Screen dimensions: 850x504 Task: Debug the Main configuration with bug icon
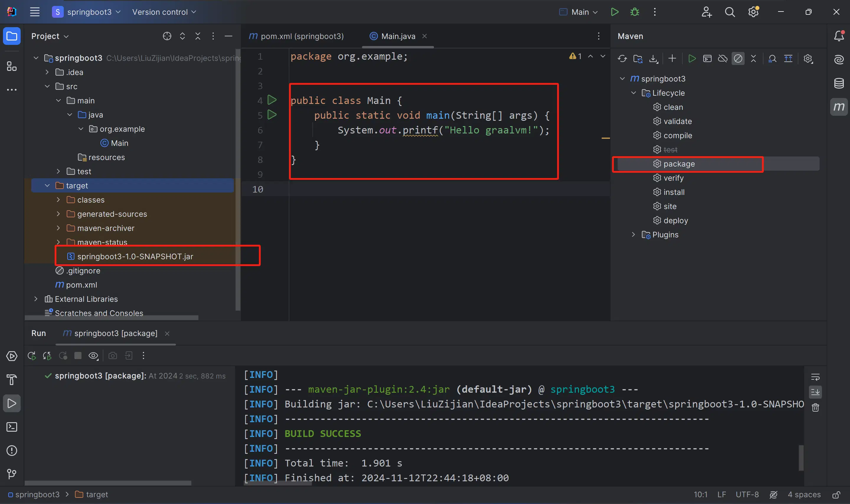pos(634,12)
